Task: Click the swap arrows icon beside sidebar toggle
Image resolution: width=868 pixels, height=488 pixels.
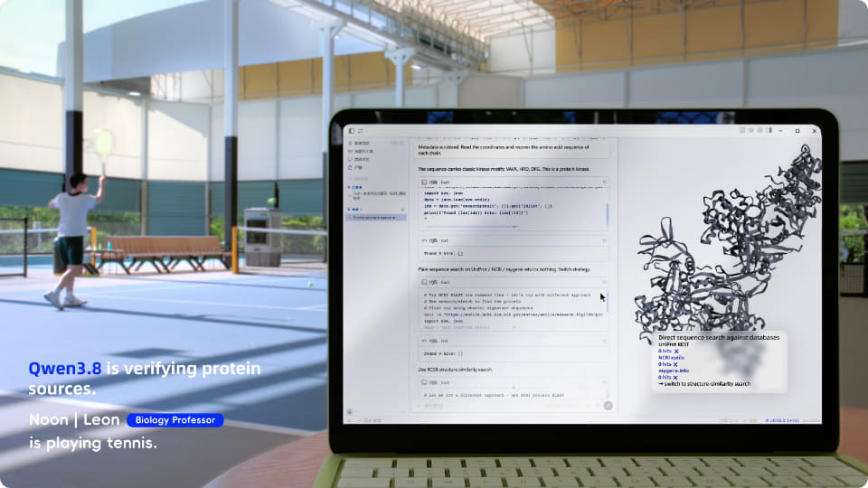Action: pyautogui.click(x=361, y=131)
